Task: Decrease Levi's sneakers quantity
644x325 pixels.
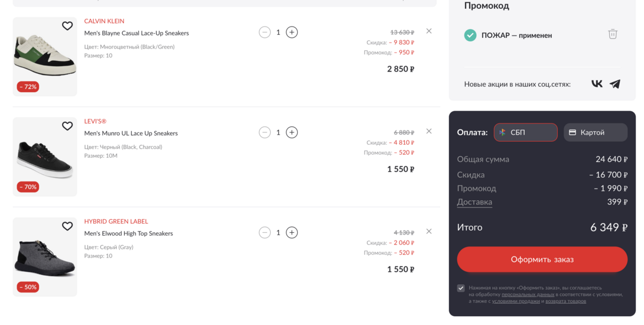Action: pyautogui.click(x=265, y=132)
